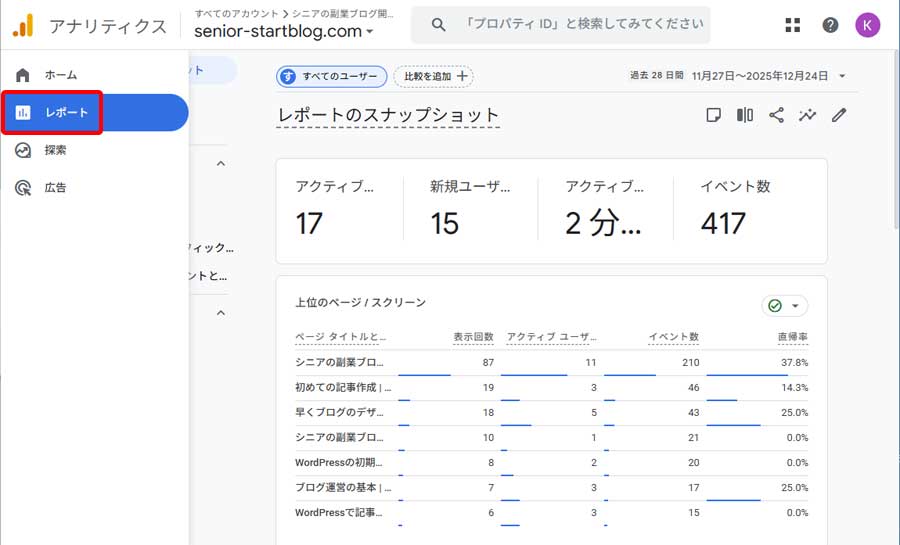Click the WordPressの初期 row
The image size is (900, 545).
point(552,462)
